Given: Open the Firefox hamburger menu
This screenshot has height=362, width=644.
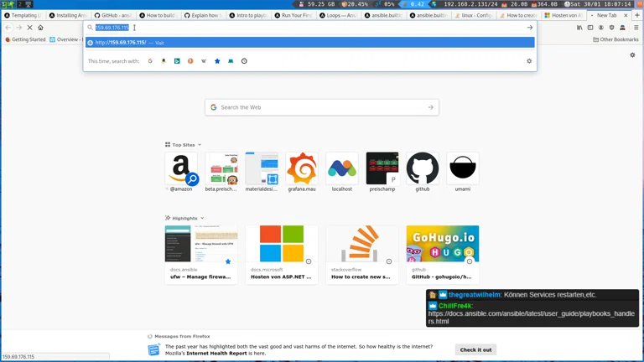Looking at the screenshot, I should [x=636, y=28].
